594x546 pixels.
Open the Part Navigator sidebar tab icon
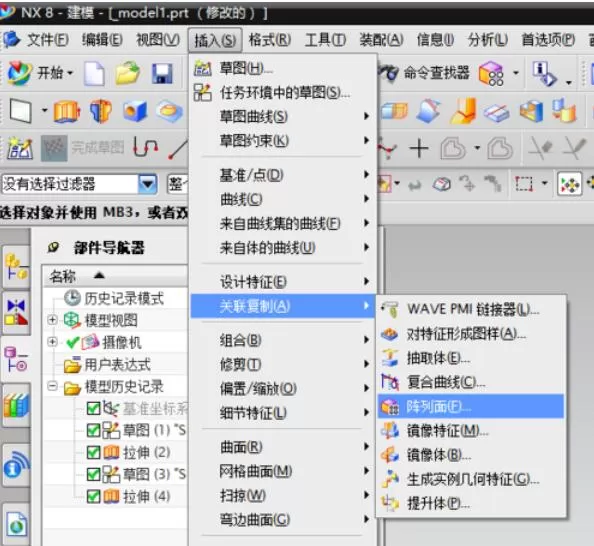[16, 360]
